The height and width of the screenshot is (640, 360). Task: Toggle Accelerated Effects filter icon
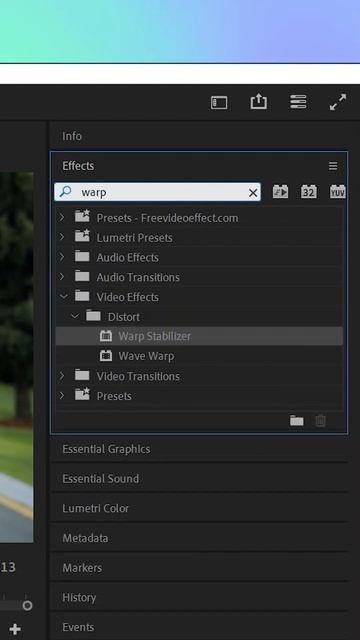[280, 192]
